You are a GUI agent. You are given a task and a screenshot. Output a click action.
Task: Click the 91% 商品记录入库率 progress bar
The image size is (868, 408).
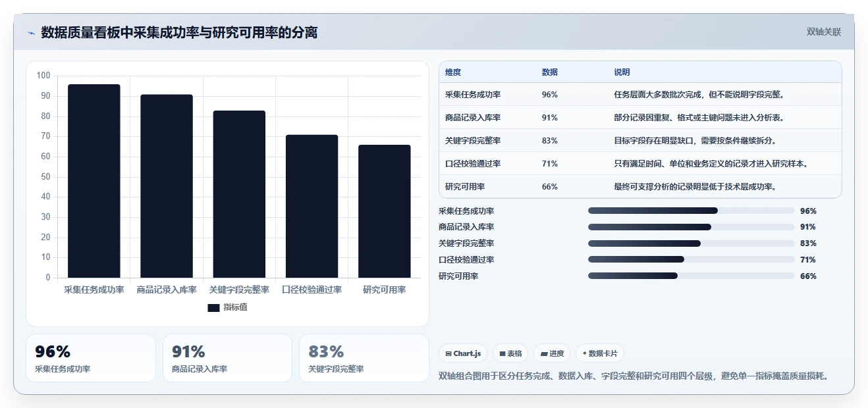click(692, 227)
